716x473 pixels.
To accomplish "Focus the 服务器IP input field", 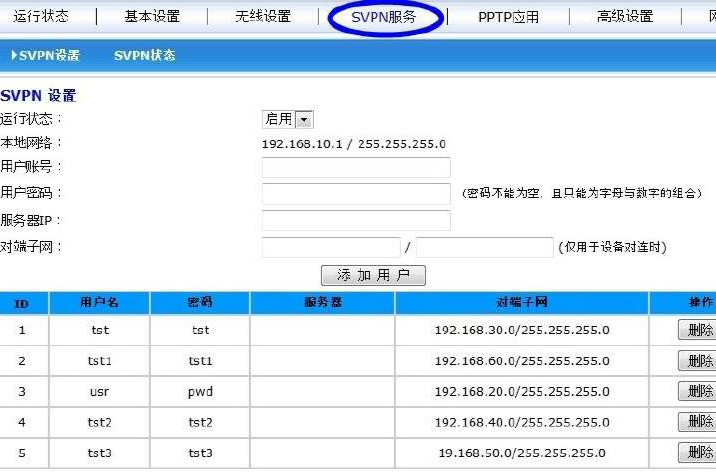I will pyautogui.click(x=356, y=221).
